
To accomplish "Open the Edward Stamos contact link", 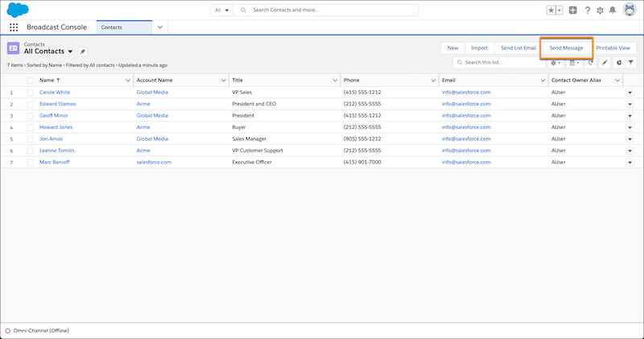I will click(x=57, y=104).
